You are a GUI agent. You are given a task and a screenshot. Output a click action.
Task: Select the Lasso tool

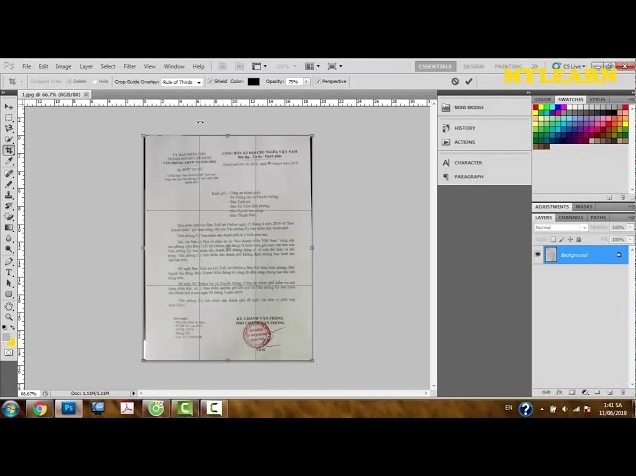9,129
